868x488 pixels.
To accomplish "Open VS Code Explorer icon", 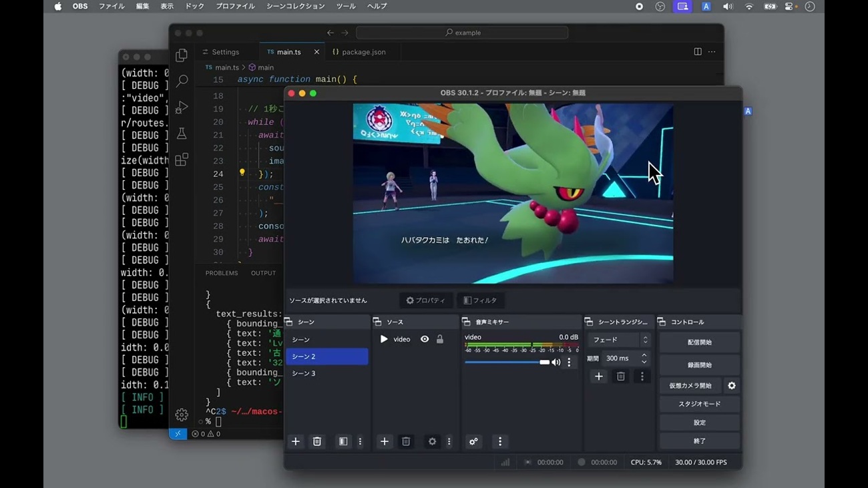I will click(x=182, y=56).
